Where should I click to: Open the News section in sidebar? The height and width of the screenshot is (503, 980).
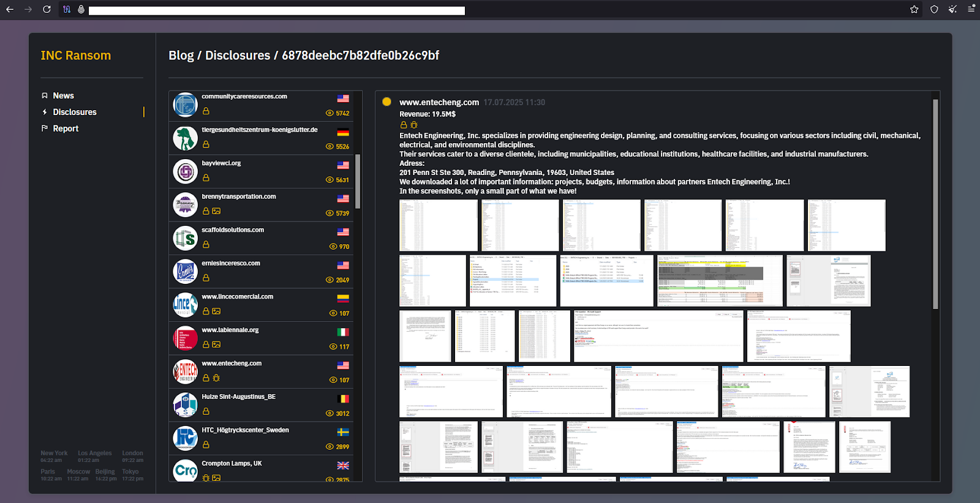point(63,95)
